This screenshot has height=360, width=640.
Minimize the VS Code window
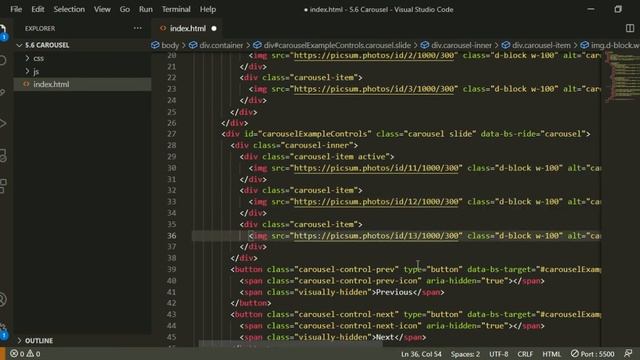[591, 9]
